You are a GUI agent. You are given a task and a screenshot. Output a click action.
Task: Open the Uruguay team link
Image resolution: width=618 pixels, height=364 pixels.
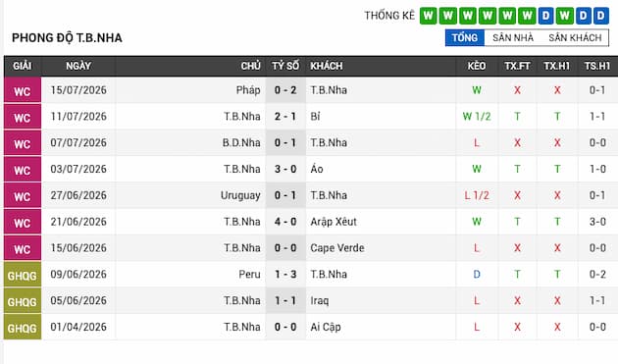coord(240,195)
